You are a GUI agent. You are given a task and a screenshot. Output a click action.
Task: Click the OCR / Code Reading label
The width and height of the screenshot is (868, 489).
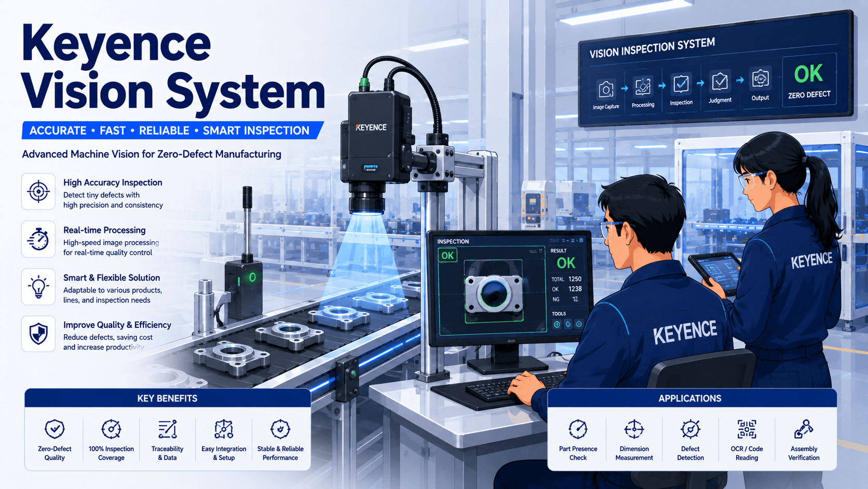click(747, 453)
